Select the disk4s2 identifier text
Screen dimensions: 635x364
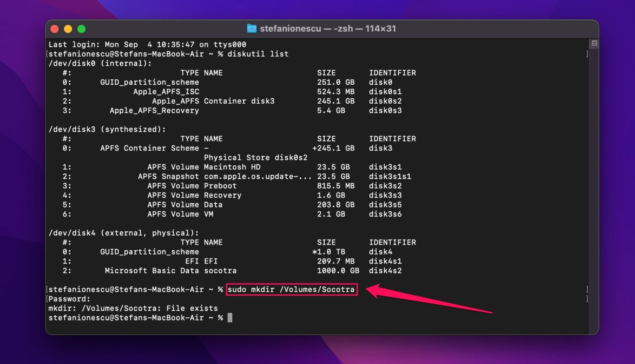coord(385,271)
